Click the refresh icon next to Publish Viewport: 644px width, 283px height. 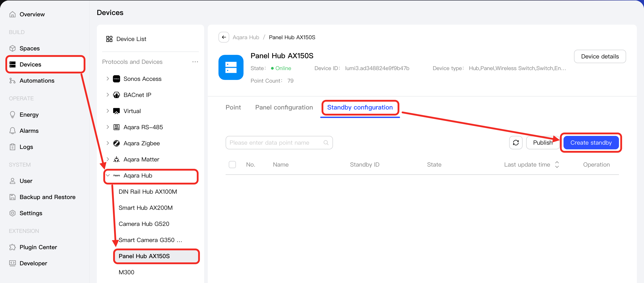[x=516, y=143]
